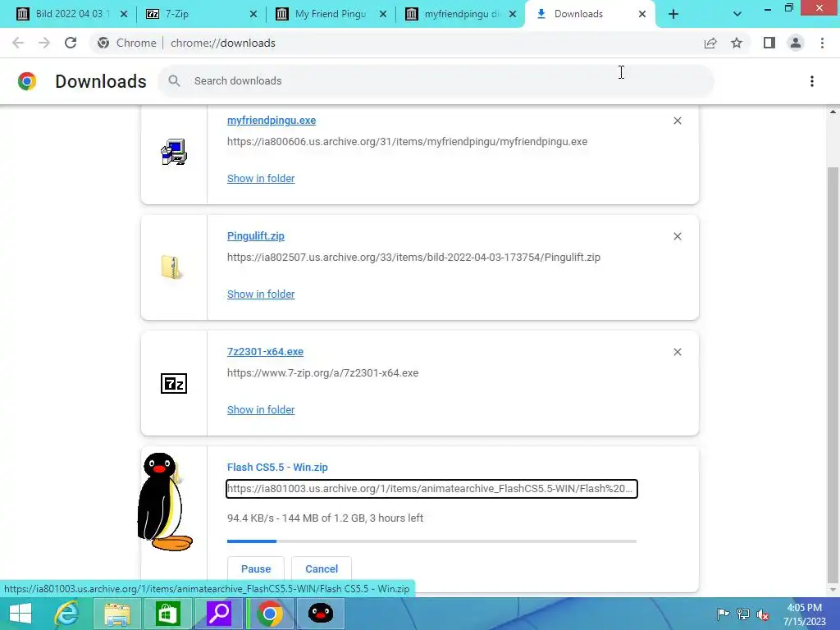Click the myfriendpingu.exe installer file icon
Viewport: 840px width, 630px height.
[x=174, y=152]
